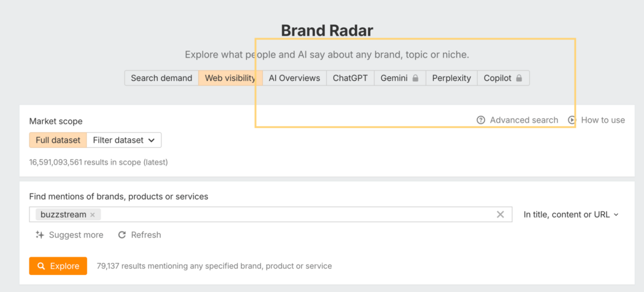Open the Perplexity tab
Screen dimensions: 644x292
click(x=451, y=78)
